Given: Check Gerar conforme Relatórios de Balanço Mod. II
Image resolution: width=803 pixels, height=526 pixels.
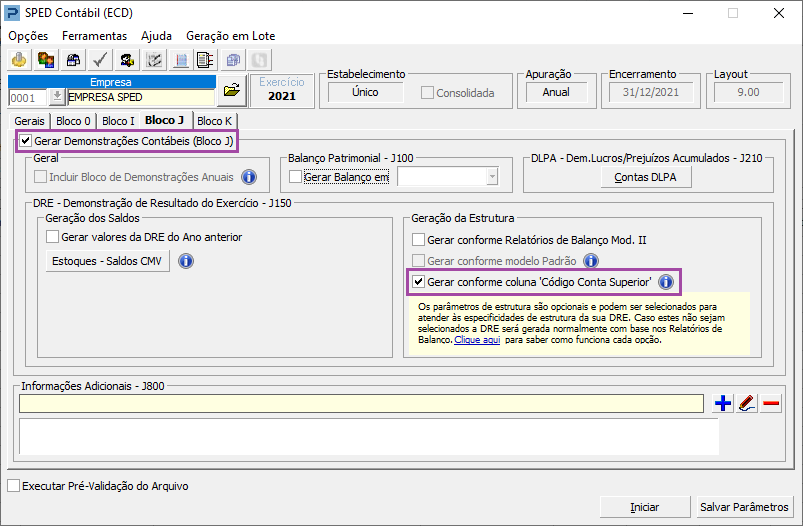Looking at the screenshot, I should (418, 240).
